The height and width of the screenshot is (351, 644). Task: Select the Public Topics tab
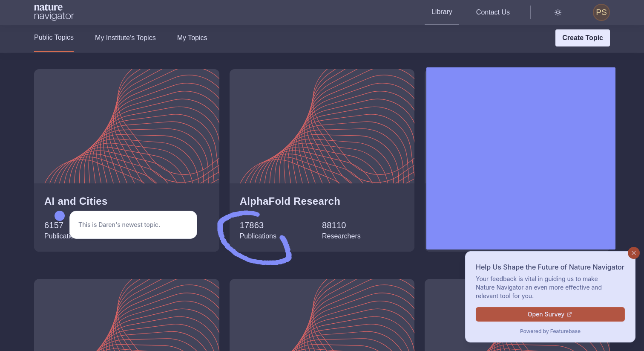(x=54, y=38)
